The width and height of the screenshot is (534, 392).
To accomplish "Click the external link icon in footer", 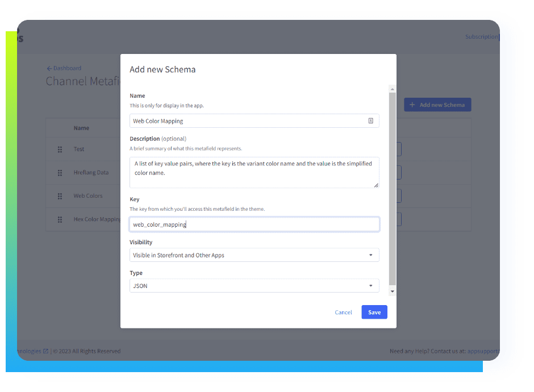I will pyautogui.click(x=46, y=351).
